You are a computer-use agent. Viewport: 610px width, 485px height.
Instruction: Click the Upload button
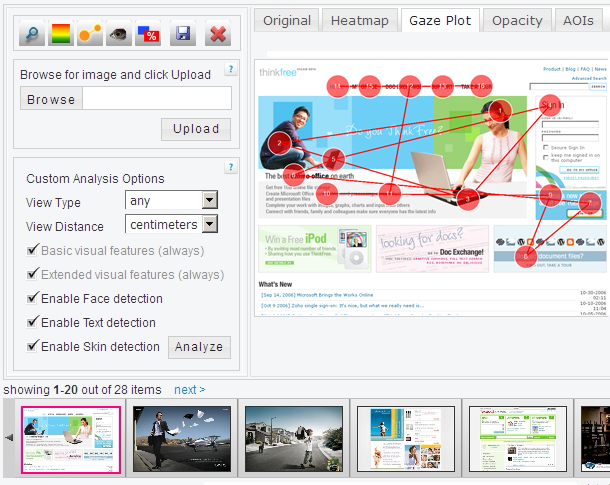[195, 129]
